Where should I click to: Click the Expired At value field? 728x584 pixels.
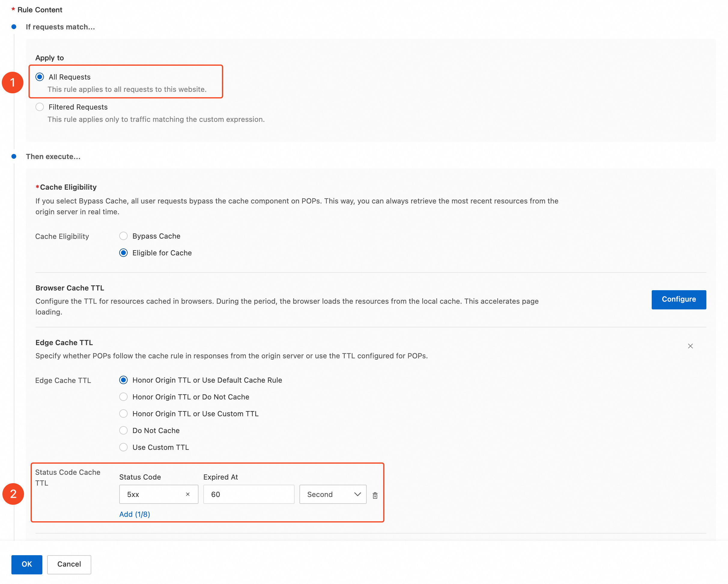click(x=248, y=494)
